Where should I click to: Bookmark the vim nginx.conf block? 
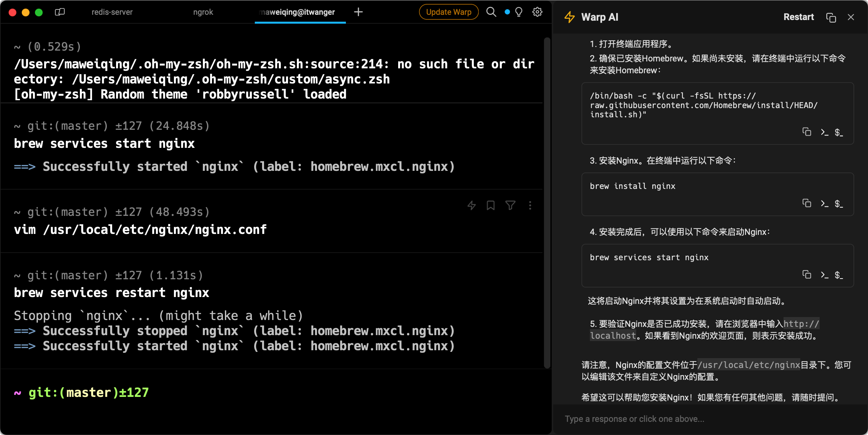pyautogui.click(x=491, y=205)
